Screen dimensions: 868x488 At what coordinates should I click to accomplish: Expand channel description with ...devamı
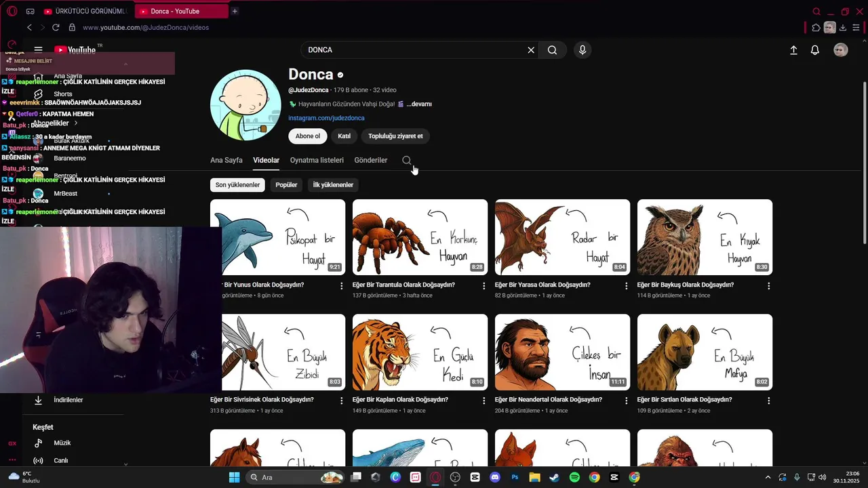[419, 104]
